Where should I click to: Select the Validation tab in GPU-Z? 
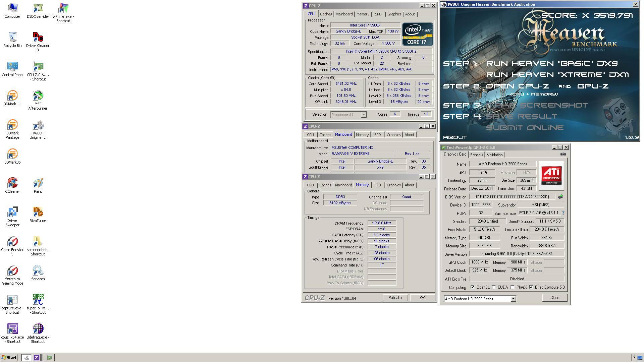click(494, 155)
